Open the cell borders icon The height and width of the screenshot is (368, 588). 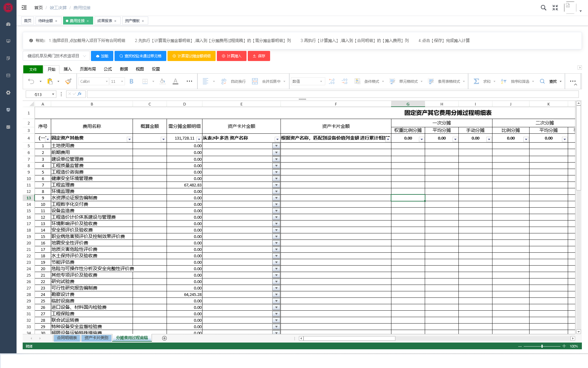145,81
